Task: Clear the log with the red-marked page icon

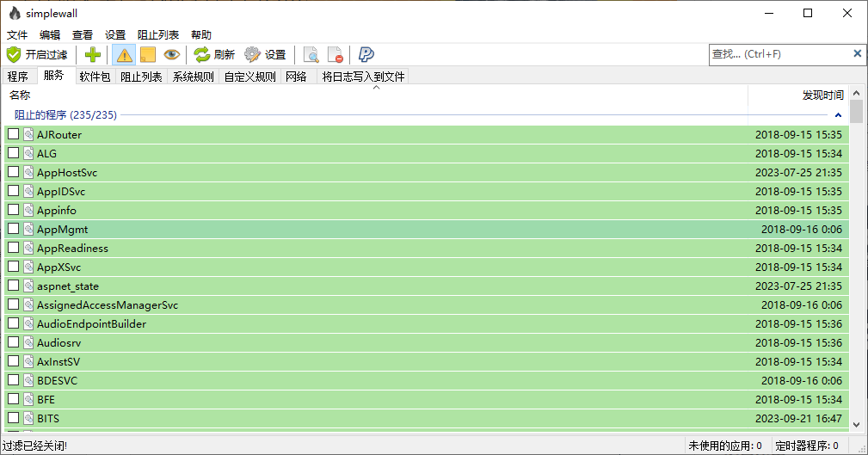Action: (x=336, y=54)
